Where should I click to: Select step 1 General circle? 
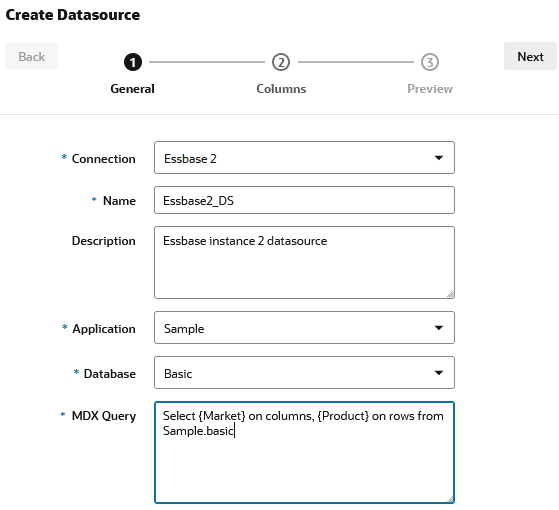click(x=133, y=62)
